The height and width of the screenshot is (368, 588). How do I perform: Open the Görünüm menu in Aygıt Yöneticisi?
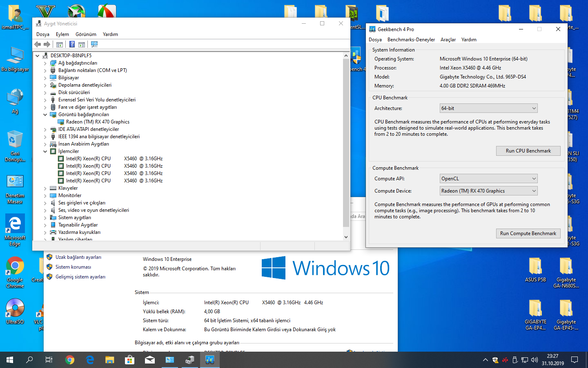click(x=86, y=34)
